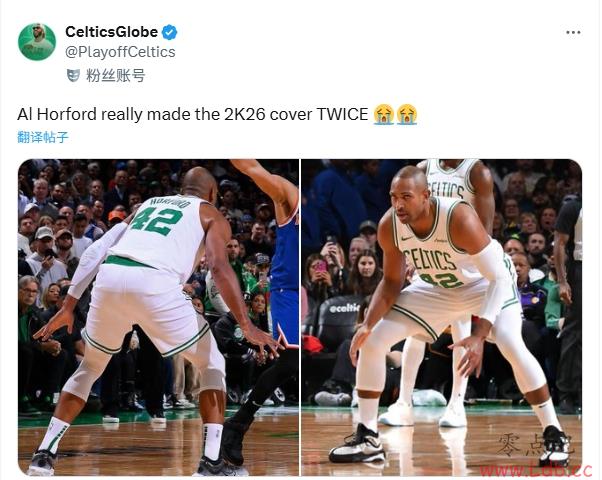
Task: Click the word TWICE in the tweet
Action: pos(342,114)
